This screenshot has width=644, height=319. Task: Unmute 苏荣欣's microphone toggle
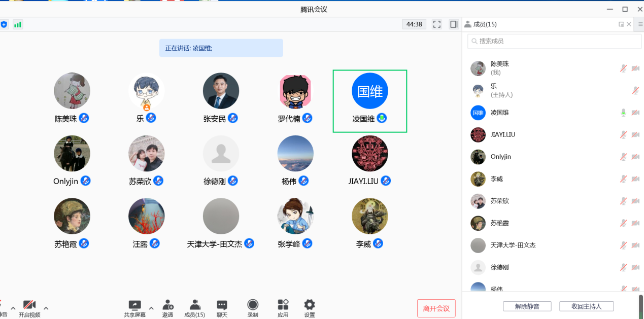623,201
